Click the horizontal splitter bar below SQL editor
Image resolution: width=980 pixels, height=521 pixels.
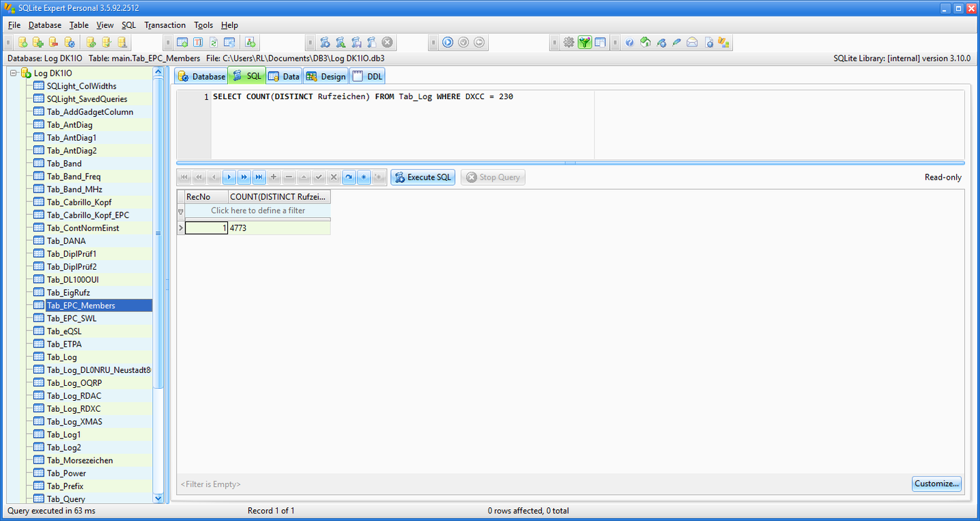tap(571, 163)
